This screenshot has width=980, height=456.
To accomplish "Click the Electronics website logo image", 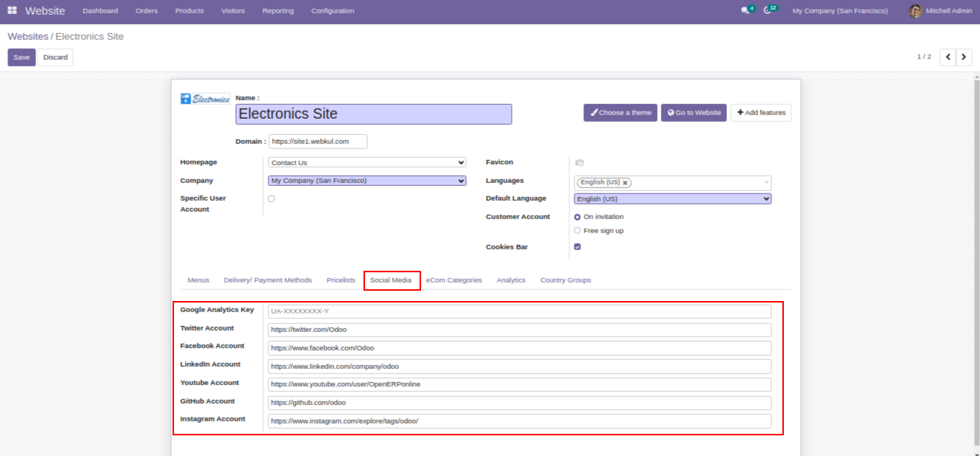I will click(205, 99).
